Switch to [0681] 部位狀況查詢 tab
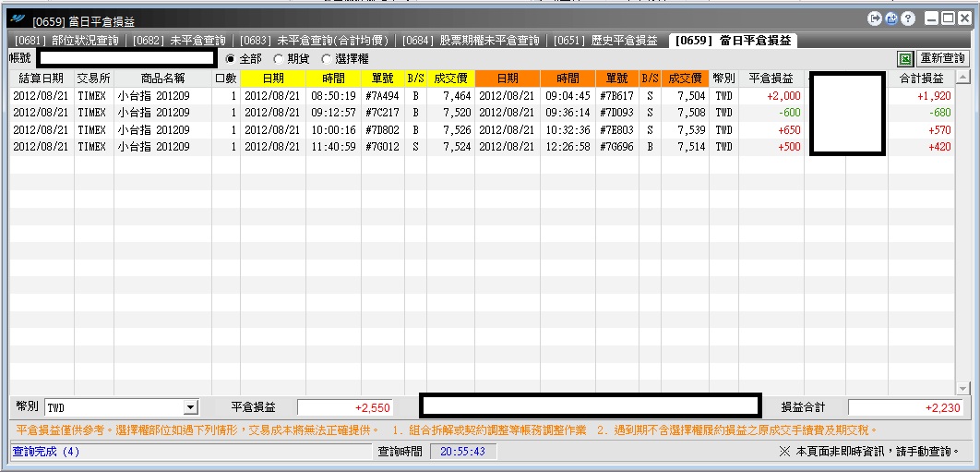This screenshot has height=472, width=980. 66,41
